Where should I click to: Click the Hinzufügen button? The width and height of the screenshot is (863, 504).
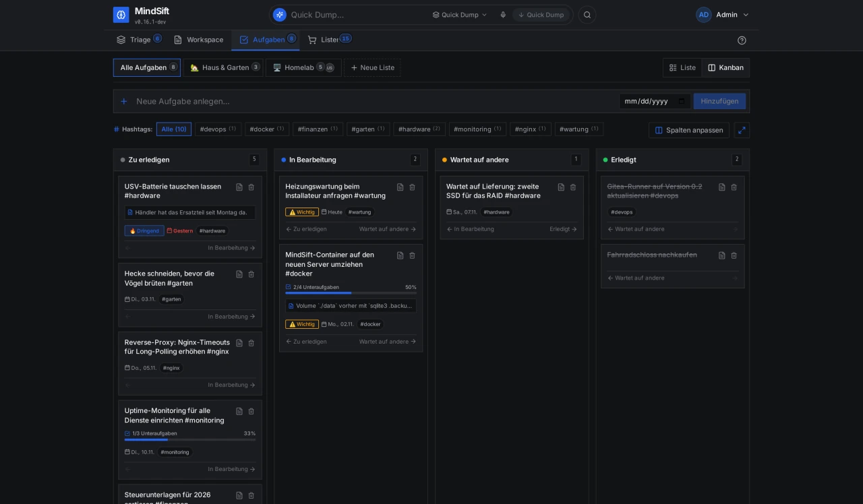click(719, 101)
